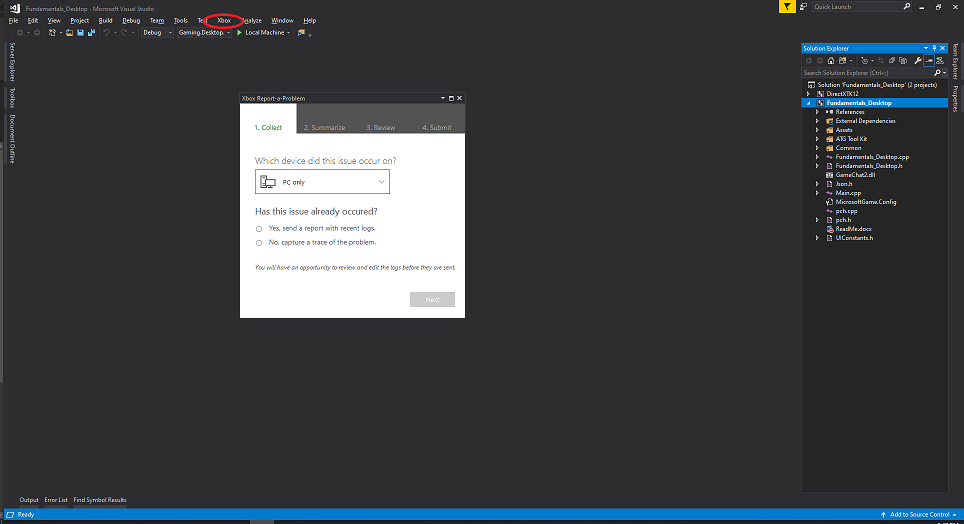Close the Xbox Report-a-Problem dialog

tap(459, 98)
